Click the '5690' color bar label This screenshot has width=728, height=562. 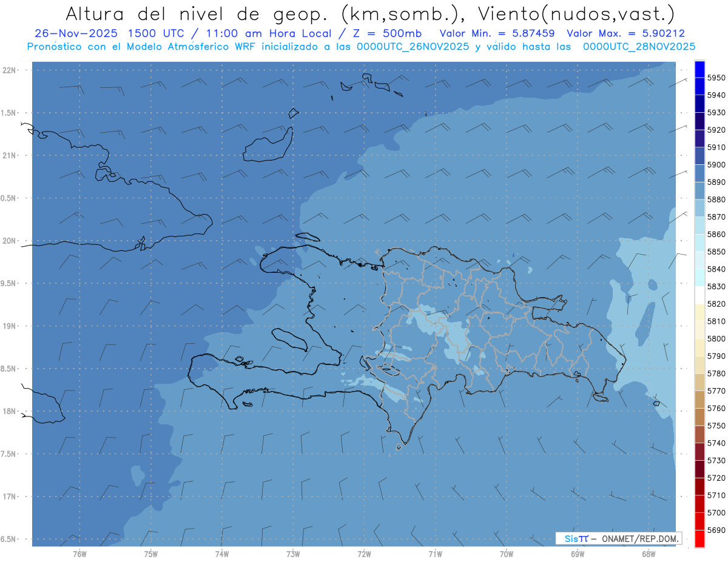pyautogui.click(x=716, y=530)
